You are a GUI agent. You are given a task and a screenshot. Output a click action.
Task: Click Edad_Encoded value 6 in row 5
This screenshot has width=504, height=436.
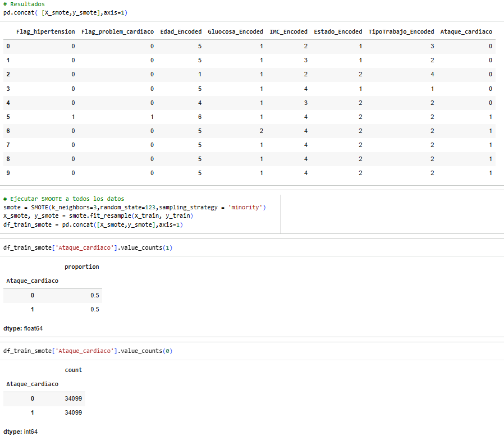pos(200,117)
